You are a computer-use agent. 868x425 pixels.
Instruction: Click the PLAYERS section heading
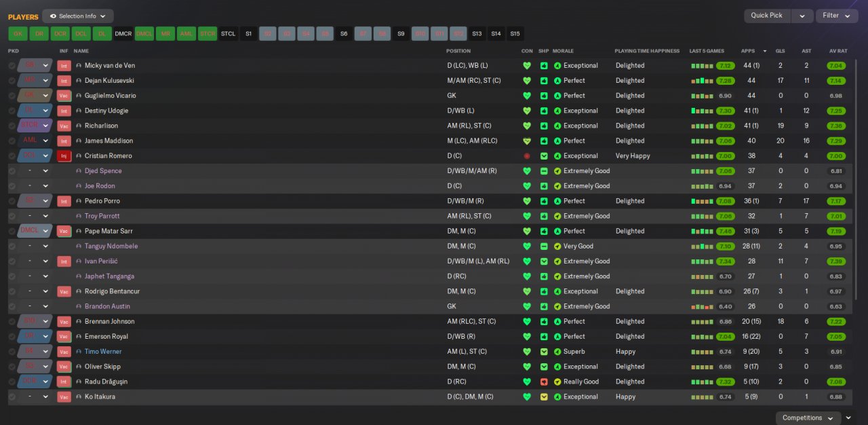pos(23,16)
